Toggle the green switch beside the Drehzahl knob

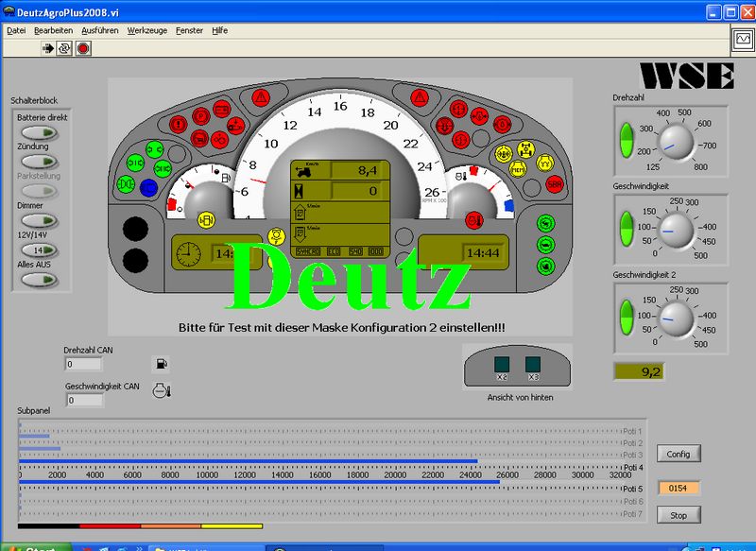[x=627, y=140]
